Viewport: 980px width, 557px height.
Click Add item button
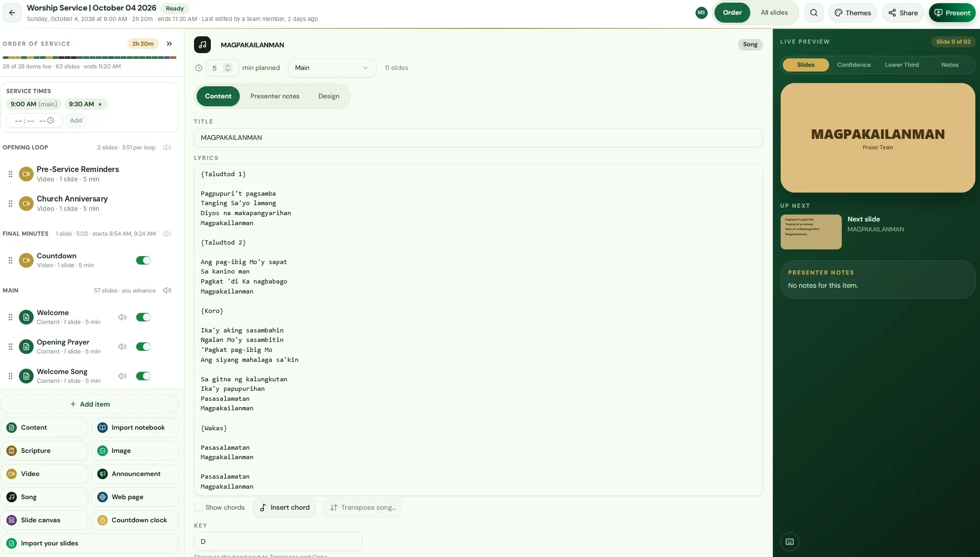(x=90, y=404)
